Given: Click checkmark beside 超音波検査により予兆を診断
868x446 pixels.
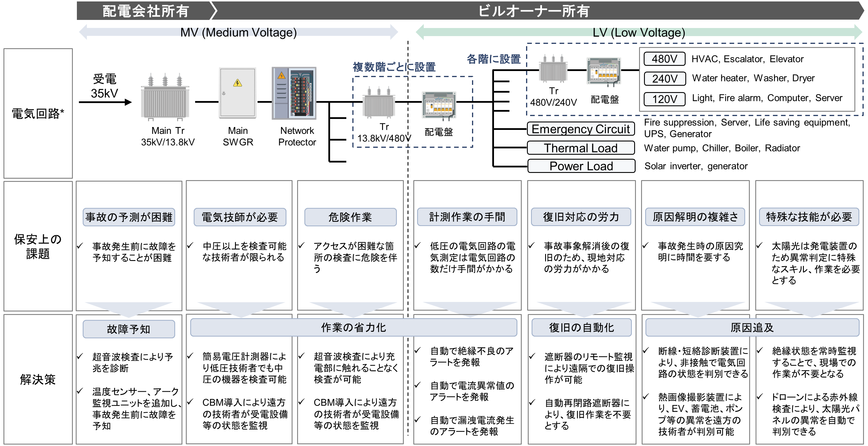Looking at the screenshot, I should (x=80, y=357).
